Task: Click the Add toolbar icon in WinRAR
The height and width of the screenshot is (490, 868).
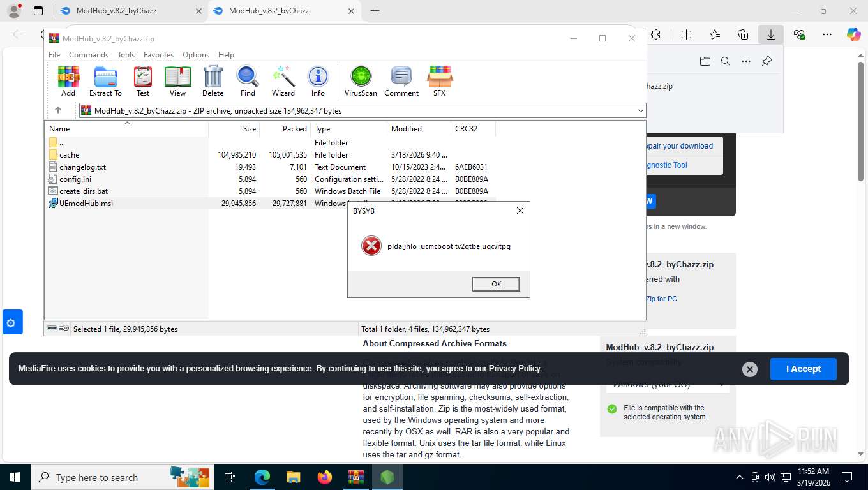Action: [x=68, y=82]
